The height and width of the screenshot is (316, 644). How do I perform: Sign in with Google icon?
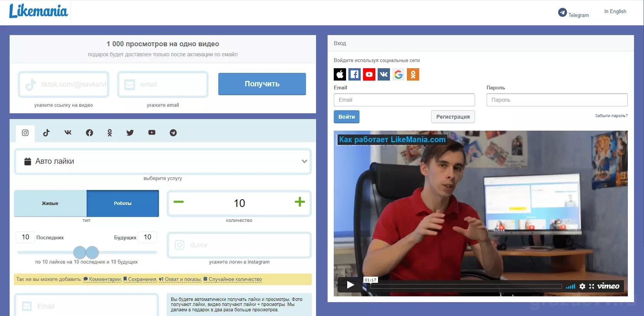[398, 74]
